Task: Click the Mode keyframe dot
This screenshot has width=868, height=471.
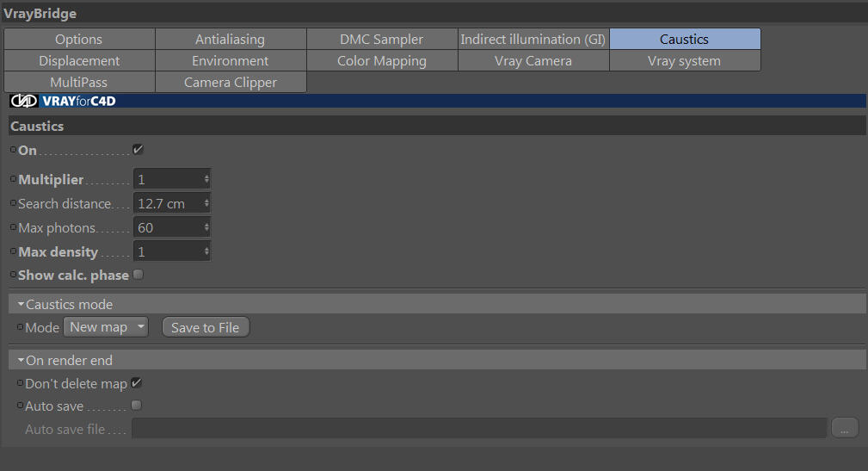Action: pyautogui.click(x=21, y=327)
